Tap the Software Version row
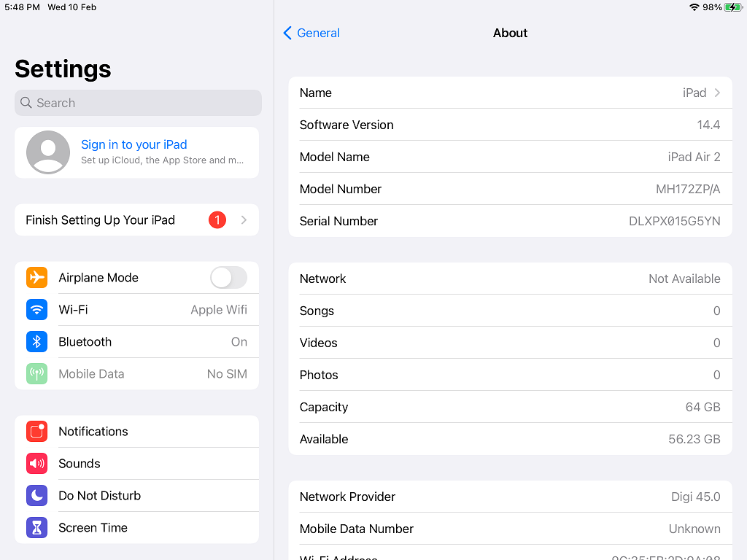The image size is (747, 560). tap(510, 125)
